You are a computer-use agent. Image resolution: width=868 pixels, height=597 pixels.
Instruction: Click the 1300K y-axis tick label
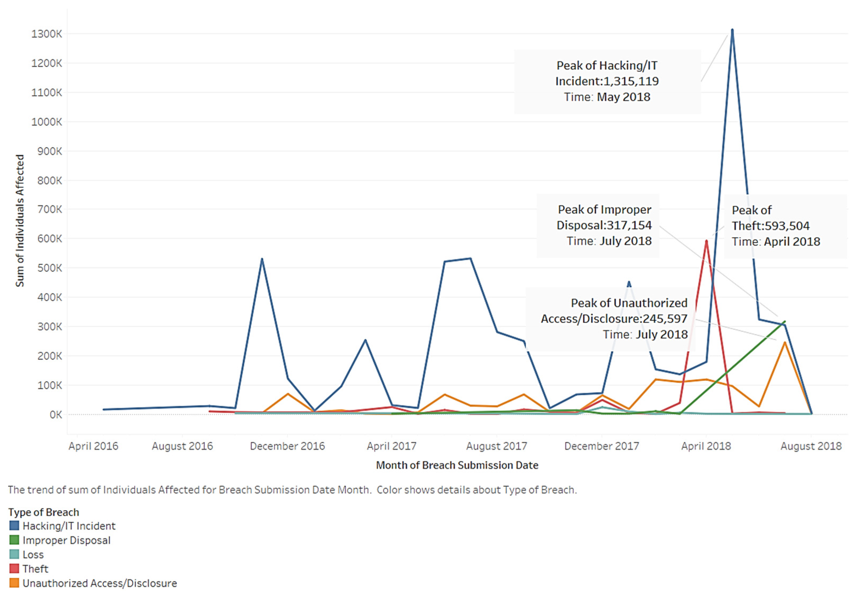tap(46, 34)
